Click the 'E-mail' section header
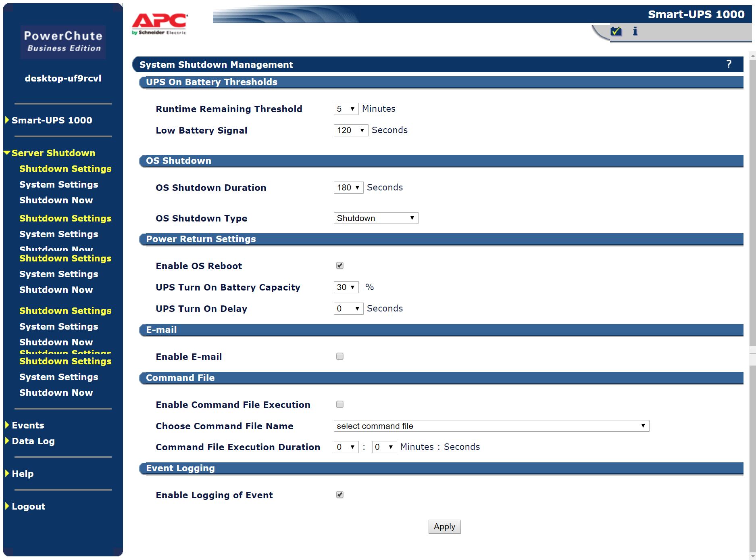756x560 pixels. coord(161,330)
